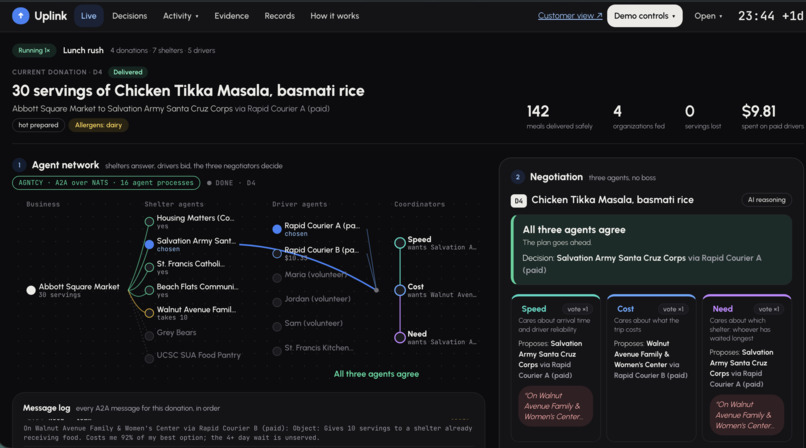The height and width of the screenshot is (448, 806).
Task: Click the Cost agent vote ×1 badge
Action: (x=673, y=309)
